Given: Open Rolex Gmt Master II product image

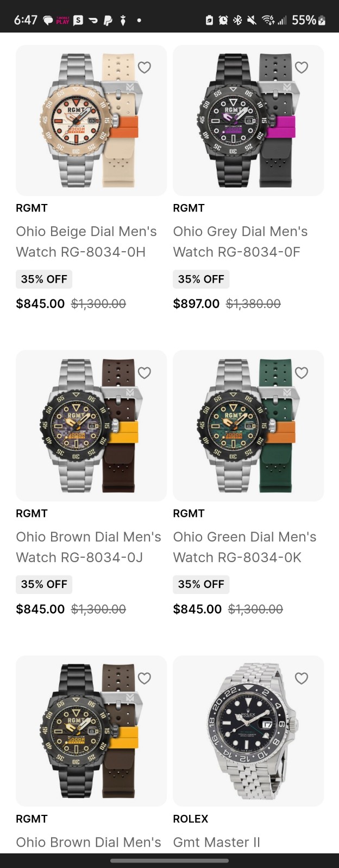Looking at the screenshot, I should pos(248,731).
